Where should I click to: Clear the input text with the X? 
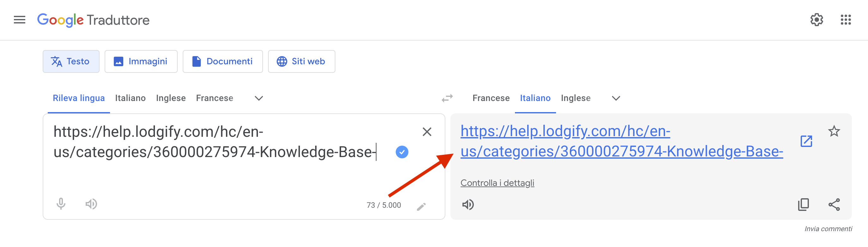pos(427,132)
